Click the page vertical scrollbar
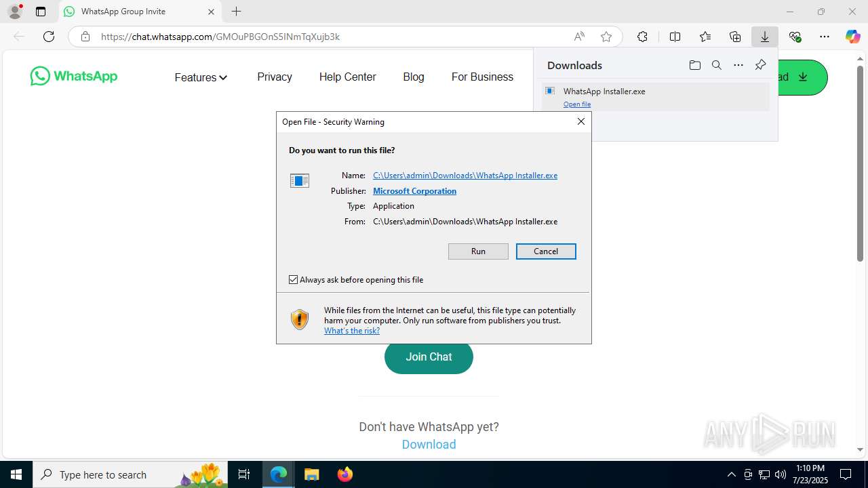Screen dimensions: 868x488 coord(860,163)
